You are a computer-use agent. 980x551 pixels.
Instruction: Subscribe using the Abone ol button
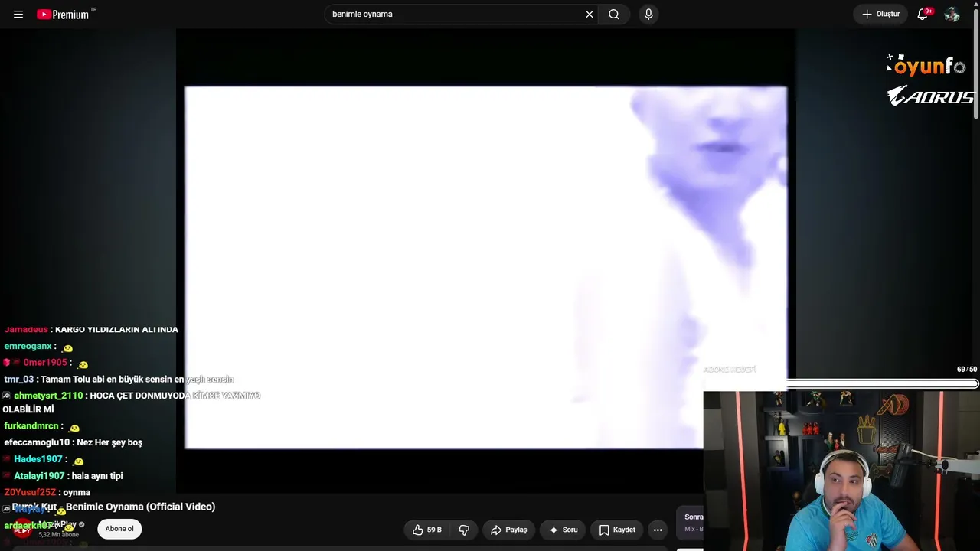point(119,529)
